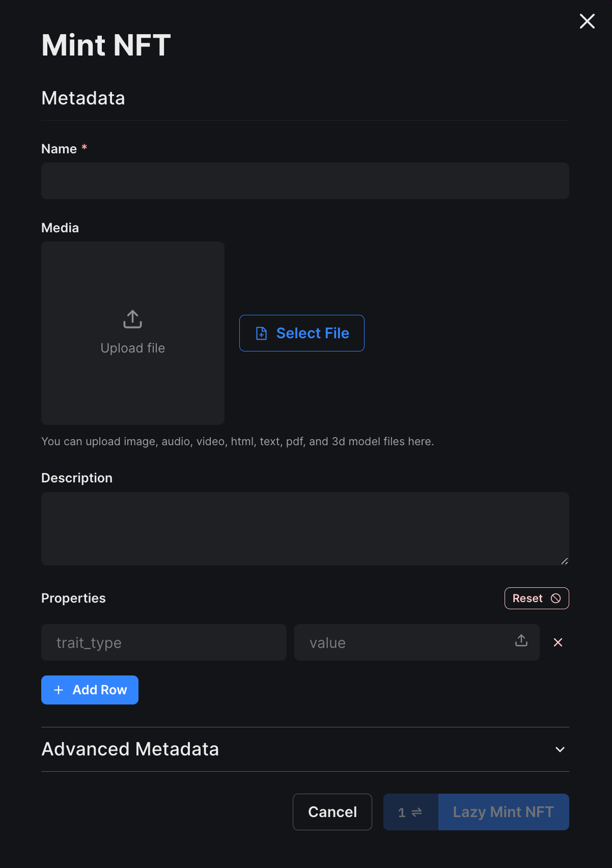Close the Mint NFT modal
Screen dimensions: 612x868
click(587, 21)
